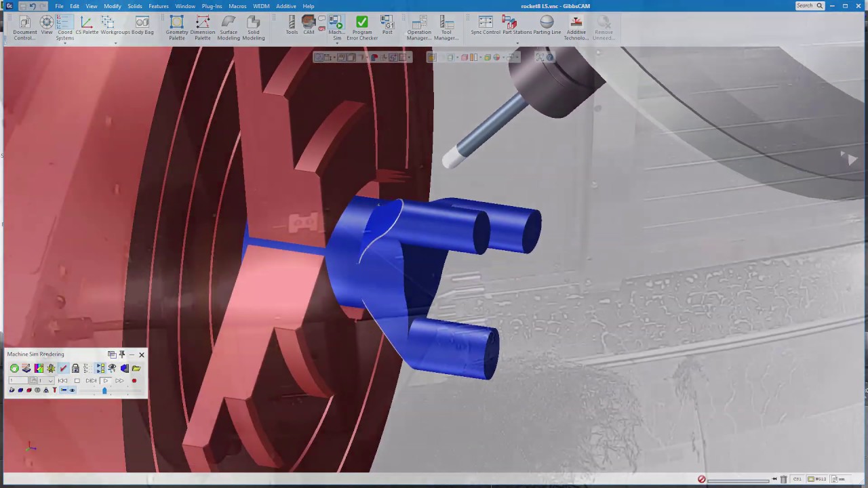Open the numbered dropdown in Machine Sim Rendering
This screenshot has height=488, width=868.
coord(45,380)
